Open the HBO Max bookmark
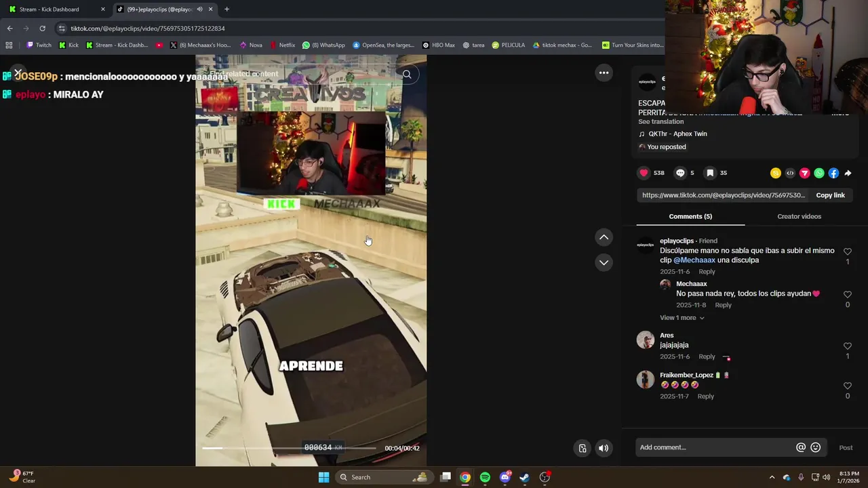 (x=438, y=45)
